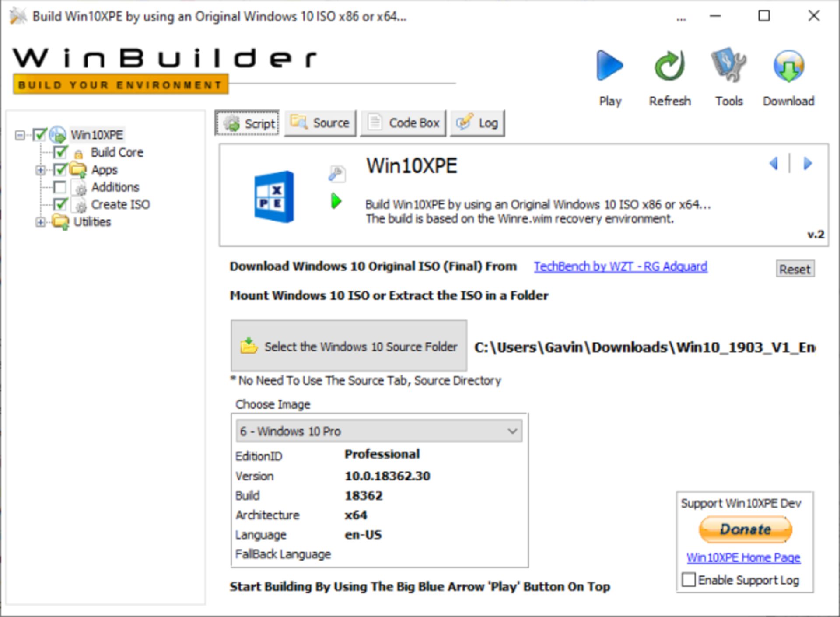Open the Choose Image dropdown
This screenshot has height=617, width=840.
379,431
